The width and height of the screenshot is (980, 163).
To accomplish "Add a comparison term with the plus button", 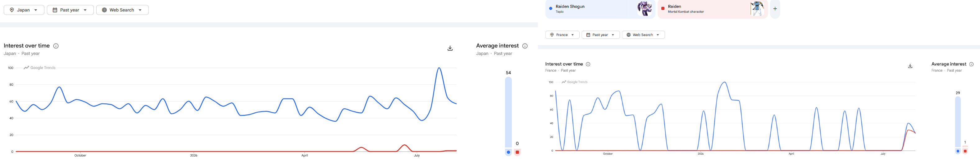I will click(x=775, y=9).
